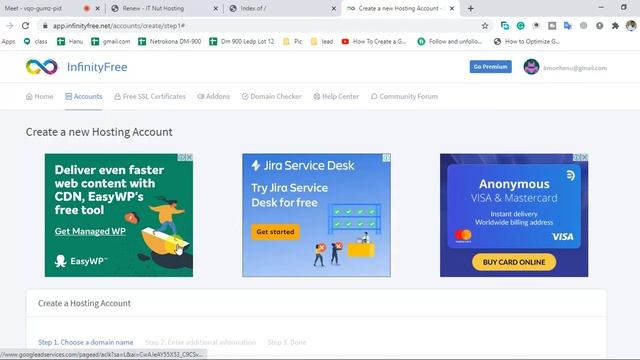Open the Extensions puzzle piece icon
640x360 pixels.
click(x=615, y=26)
